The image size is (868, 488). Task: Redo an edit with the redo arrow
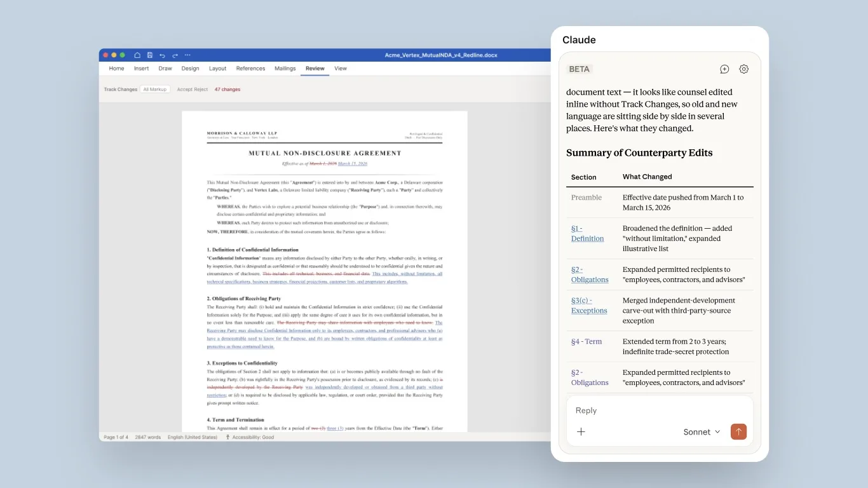pos(175,55)
